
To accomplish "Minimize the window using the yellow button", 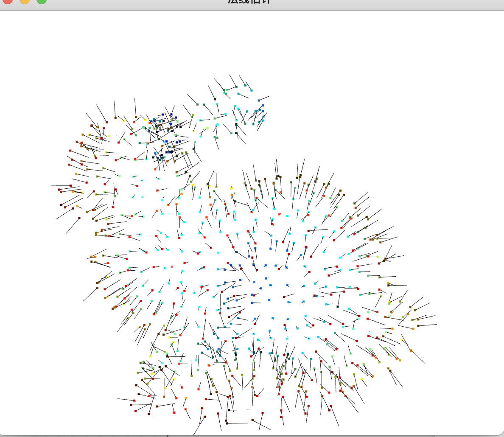I will click(x=25, y=1).
